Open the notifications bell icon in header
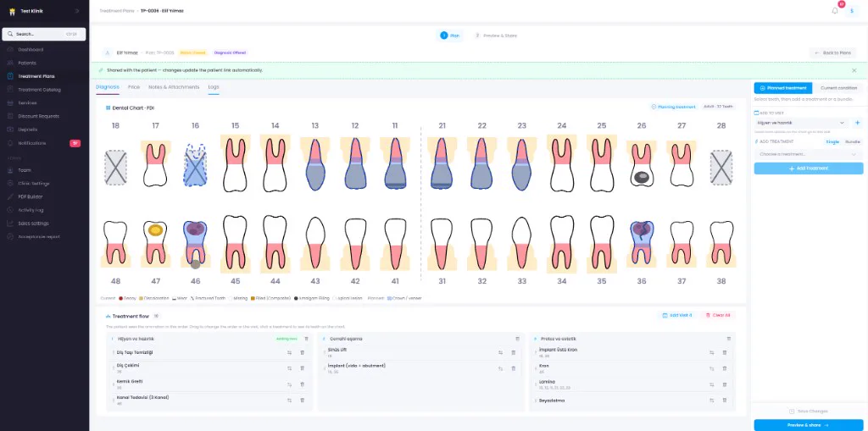 (835, 10)
